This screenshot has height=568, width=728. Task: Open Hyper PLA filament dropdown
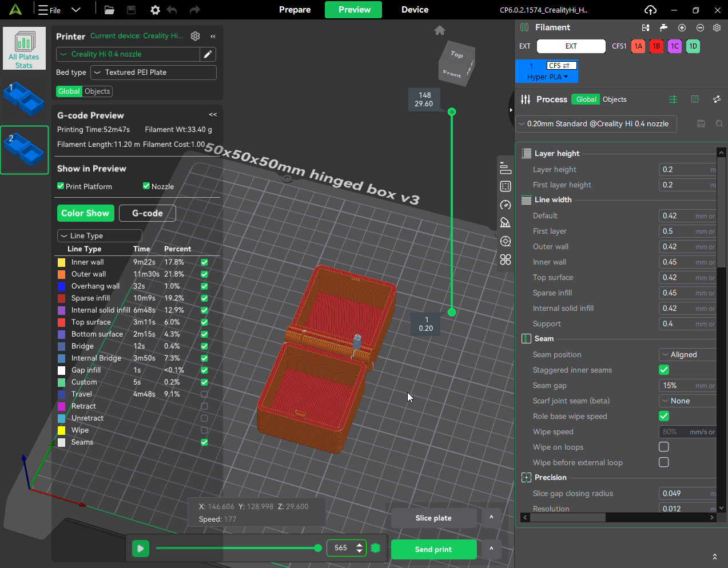[547, 77]
